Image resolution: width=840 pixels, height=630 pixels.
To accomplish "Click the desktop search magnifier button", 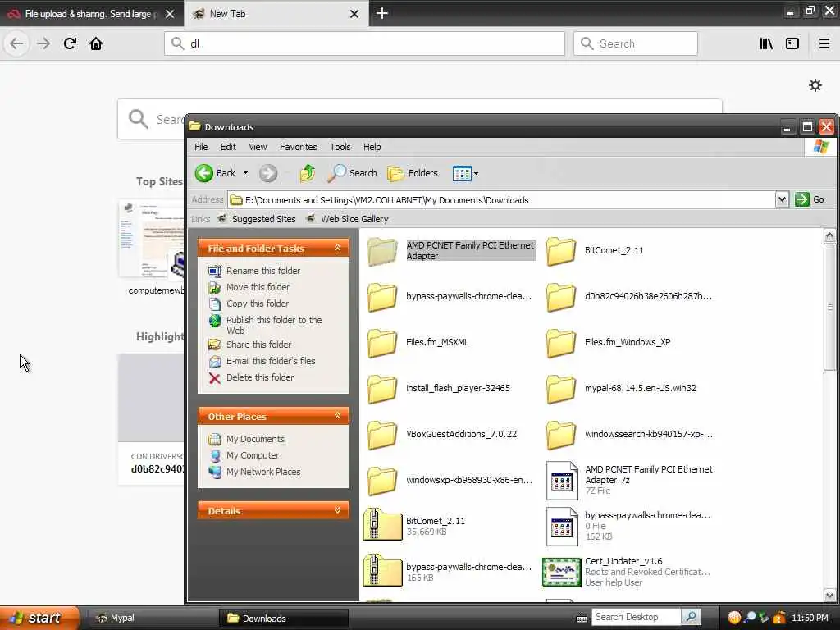I will (x=691, y=617).
